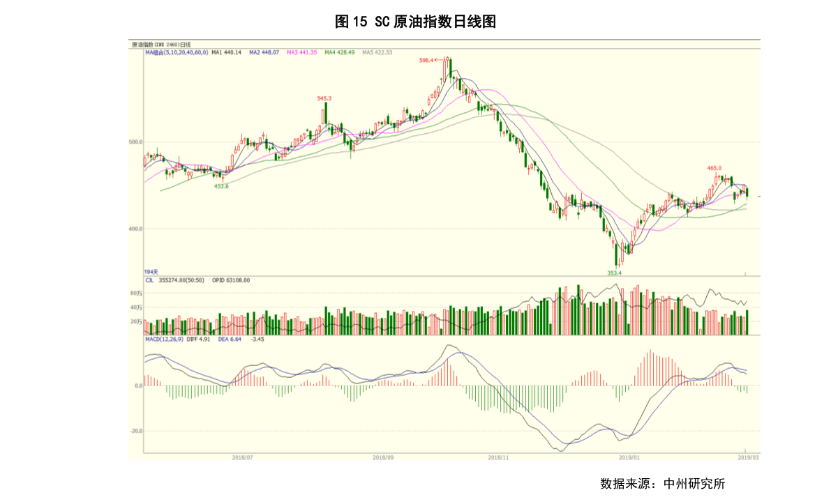The height and width of the screenshot is (504, 831).
Task: Click the 194天 day count label
Action: (151, 272)
